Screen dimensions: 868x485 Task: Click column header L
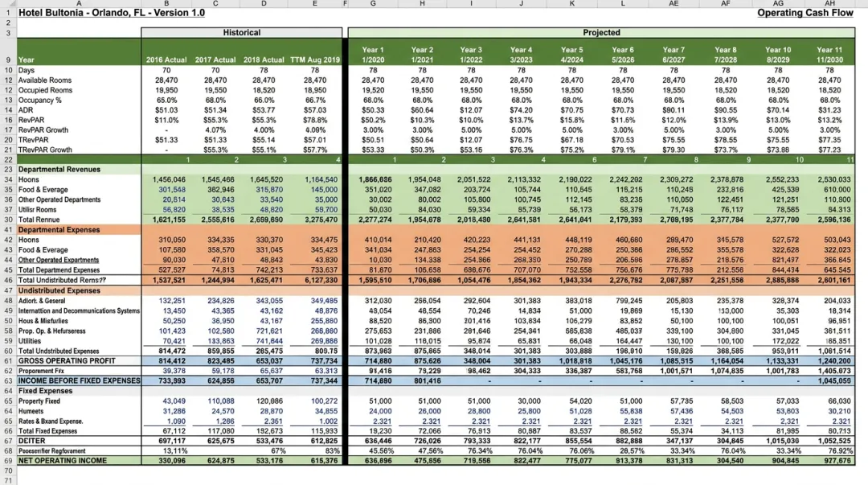[x=623, y=3]
